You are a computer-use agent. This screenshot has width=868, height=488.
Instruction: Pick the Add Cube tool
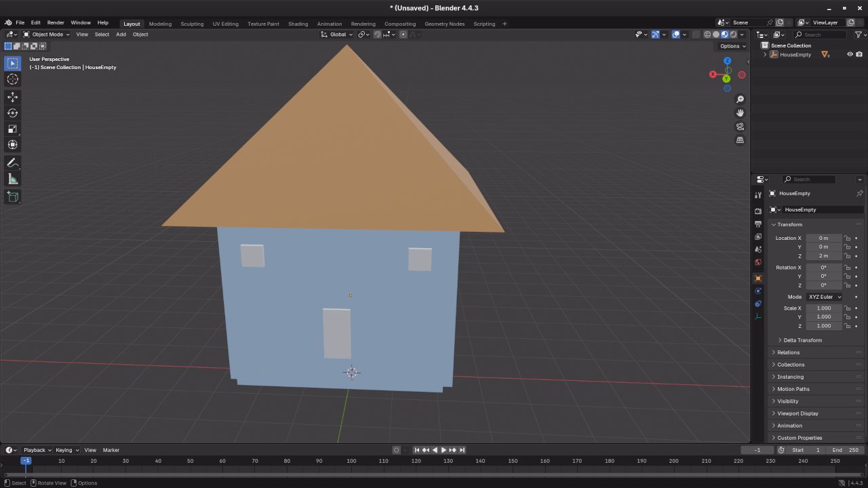coord(12,197)
